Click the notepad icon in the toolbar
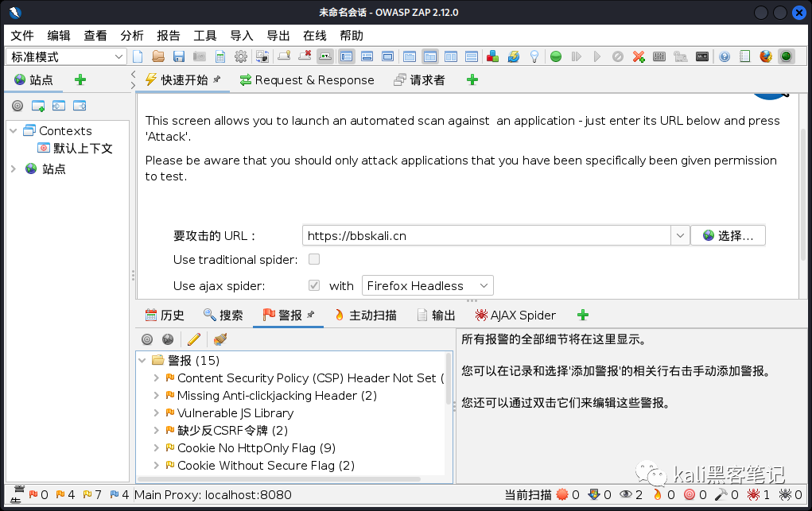Viewport: 812px width, 511px height. click(744, 56)
